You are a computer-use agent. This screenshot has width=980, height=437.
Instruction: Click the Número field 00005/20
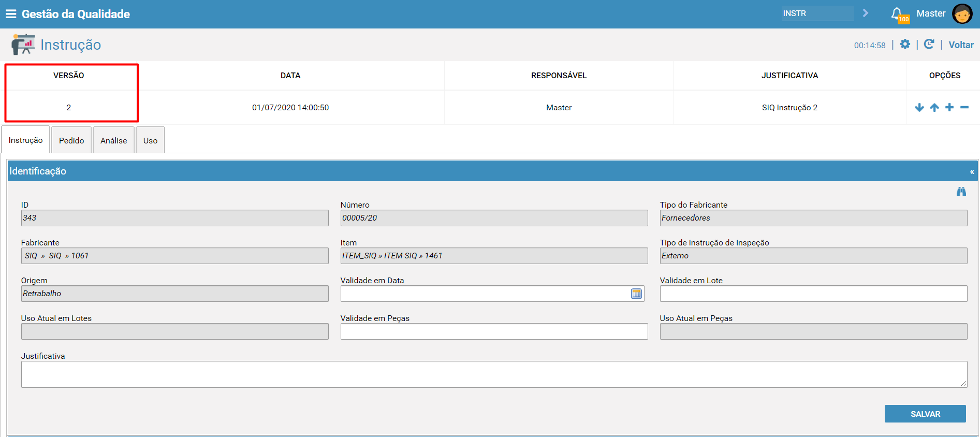click(494, 218)
